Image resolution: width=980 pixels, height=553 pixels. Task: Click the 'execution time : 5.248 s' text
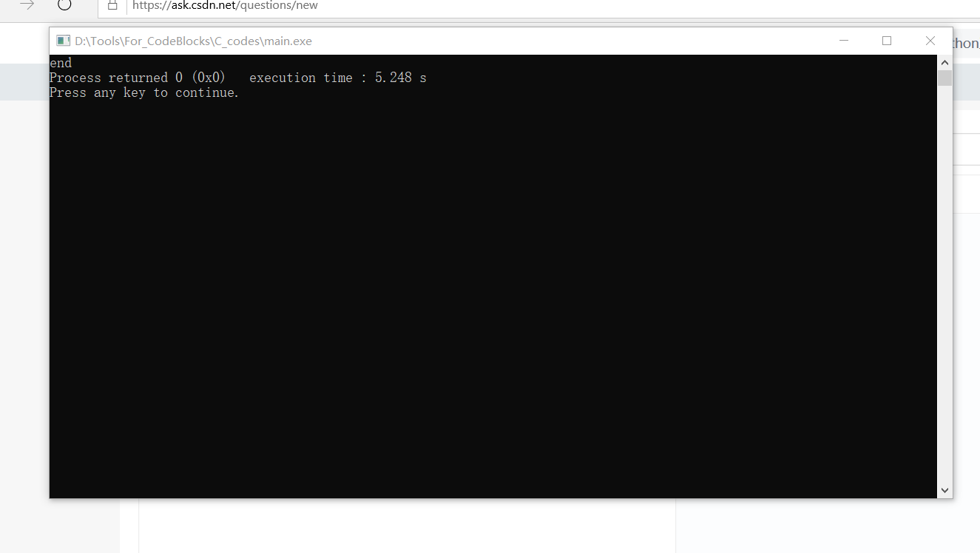click(x=338, y=78)
